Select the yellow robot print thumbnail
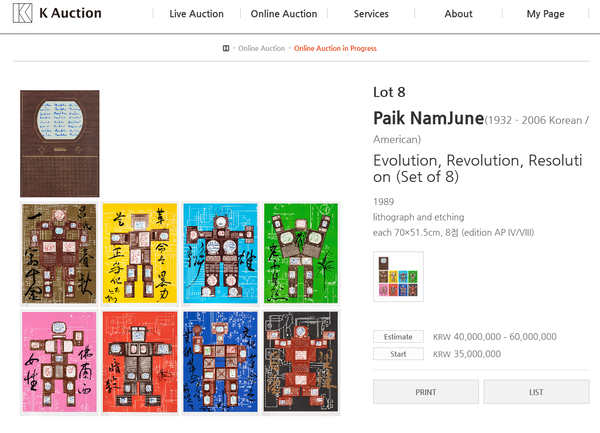Viewport: 600px width, 433px height. [139, 254]
